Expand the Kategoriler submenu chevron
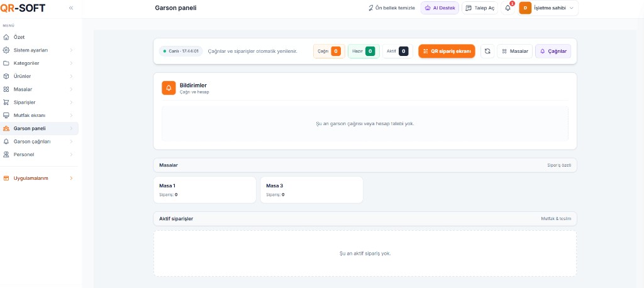This screenshot has width=644, height=288. click(71, 63)
